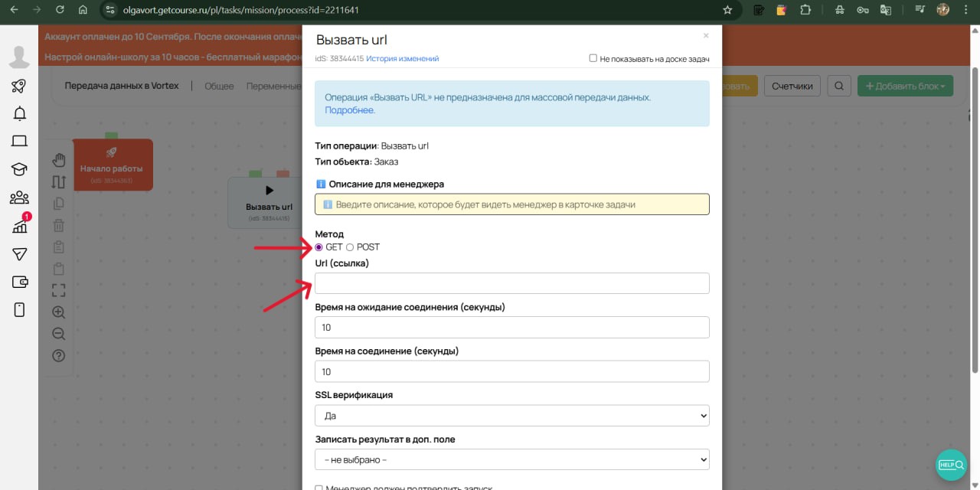The image size is (980, 490).
Task: Select the GET method radio button
Action: pyautogui.click(x=319, y=247)
